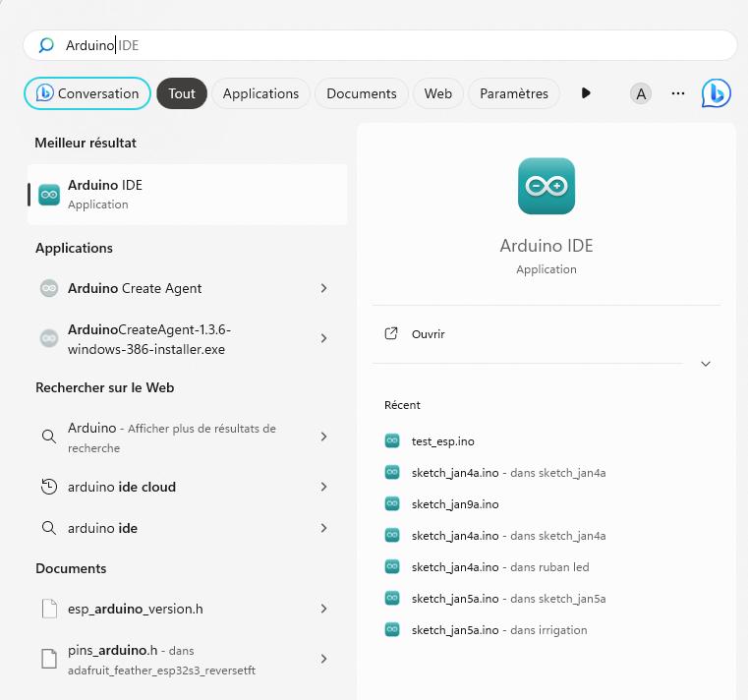748x700 pixels.
Task: Click the 'Rechercher sur le Web' heading
Action: coord(104,387)
